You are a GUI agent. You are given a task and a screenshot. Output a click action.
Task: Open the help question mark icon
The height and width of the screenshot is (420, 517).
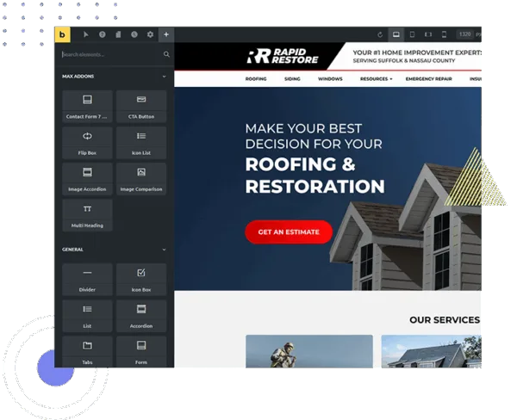[x=103, y=34]
